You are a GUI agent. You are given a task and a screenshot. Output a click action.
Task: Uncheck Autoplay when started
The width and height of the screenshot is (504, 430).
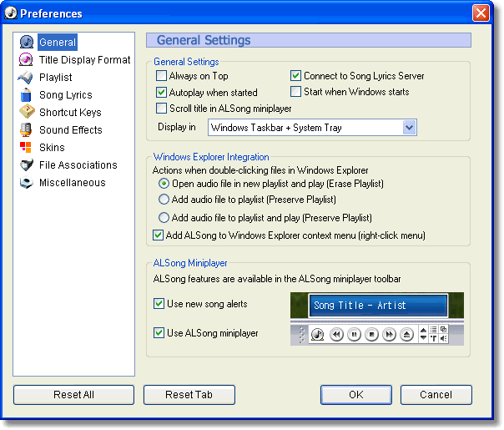(x=161, y=93)
